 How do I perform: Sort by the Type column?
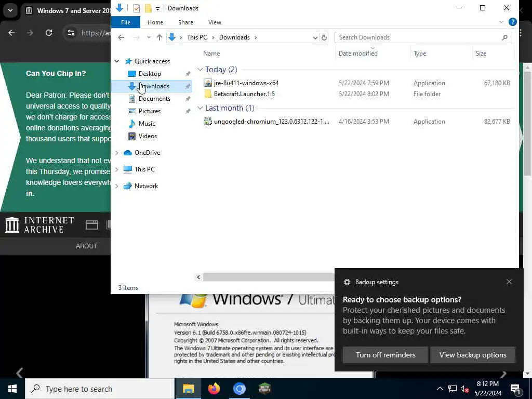(420, 54)
